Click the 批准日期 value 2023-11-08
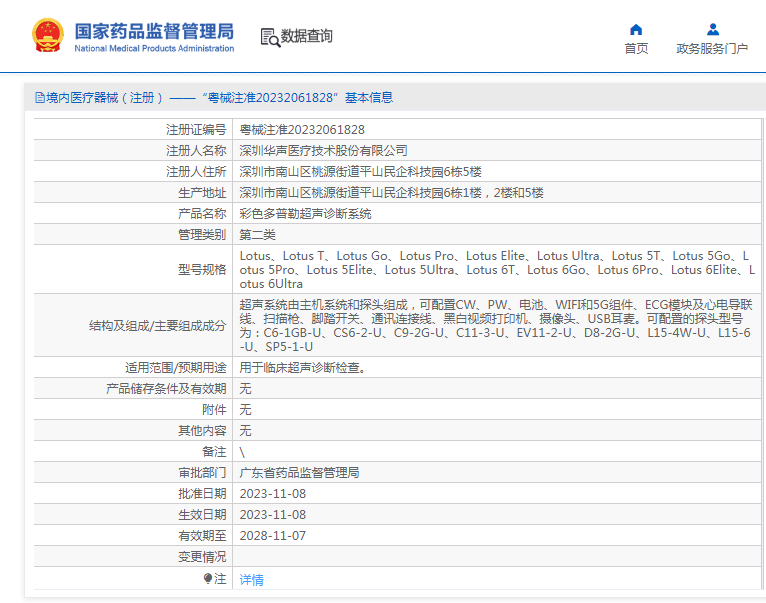Image resolution: width=766 pixels, height=603 pixels. coord(273,494)
